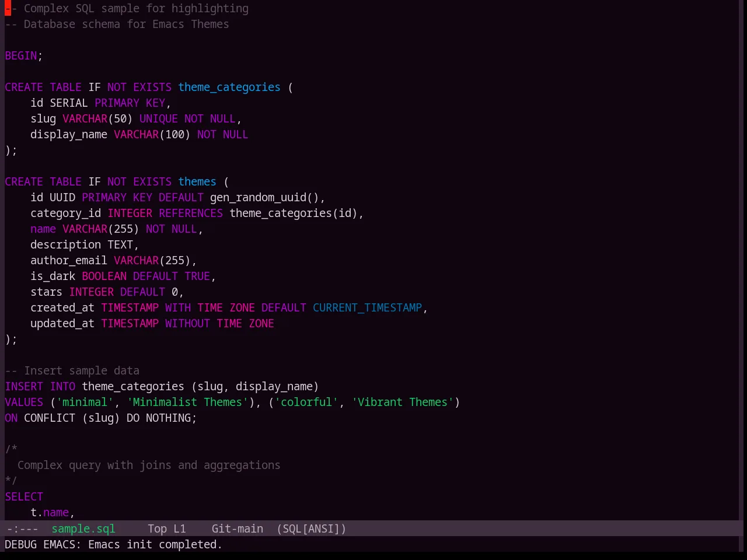747x560 pixels.
Task: Click the string 'colorful' in VALUES
Action: (306, 402)
